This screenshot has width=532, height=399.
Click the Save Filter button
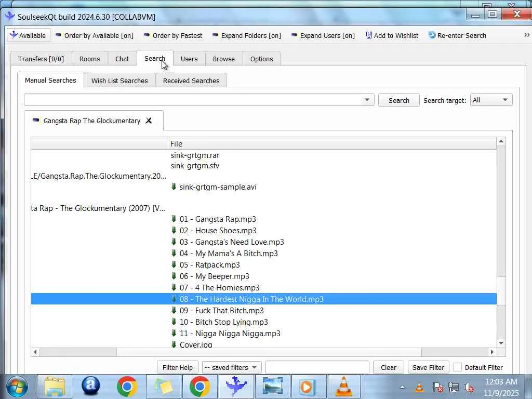(x=428, y=367)
